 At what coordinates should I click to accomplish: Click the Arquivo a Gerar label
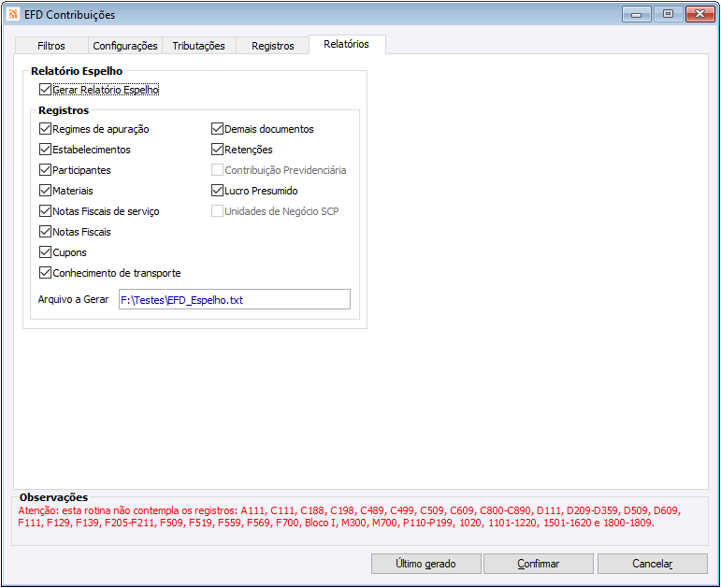point(73,299)
